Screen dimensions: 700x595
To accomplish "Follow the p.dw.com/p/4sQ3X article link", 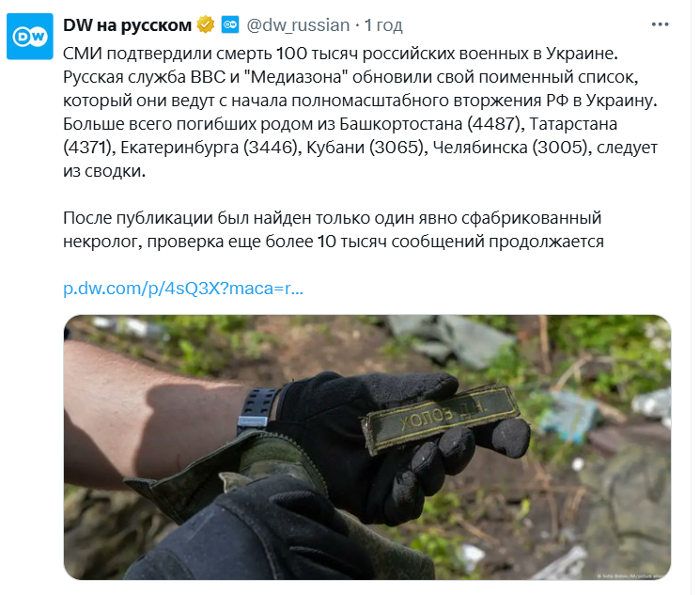I will (x=183, y=289).
